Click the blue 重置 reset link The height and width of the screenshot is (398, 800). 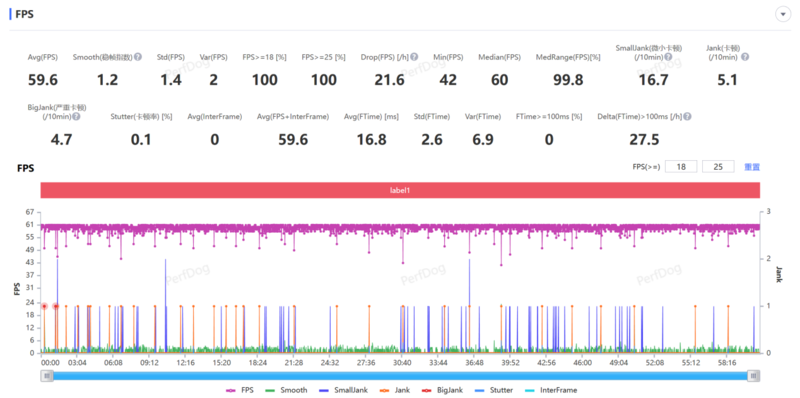point(752,167)
